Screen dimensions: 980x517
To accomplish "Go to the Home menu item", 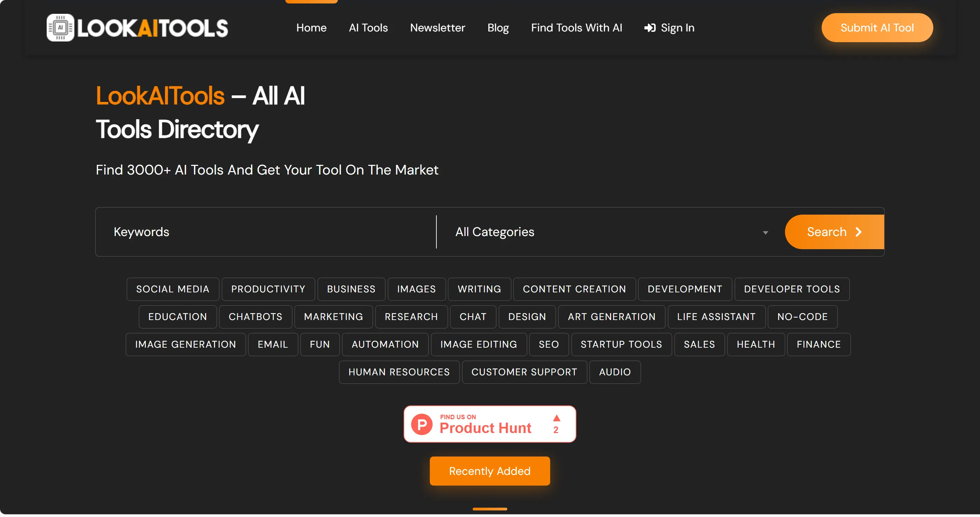I will pyautogui.click(x=311, y=28).
